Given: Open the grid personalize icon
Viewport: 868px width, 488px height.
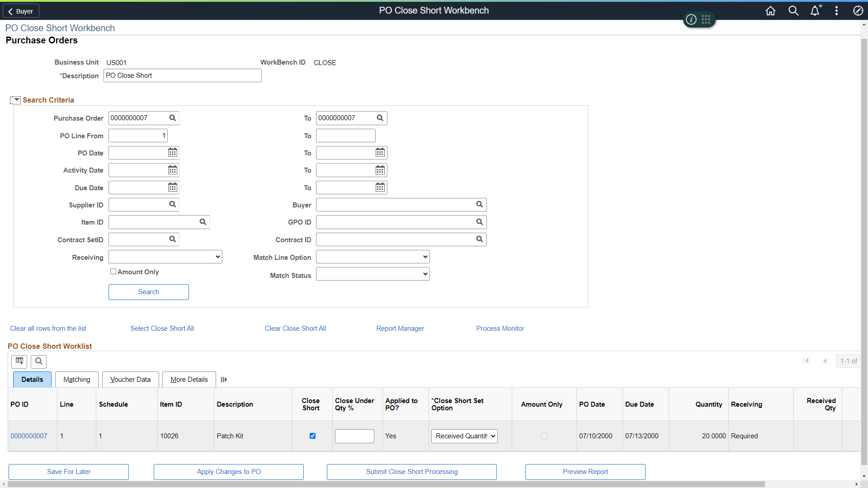Looking at the screenshot, I should [19, 361].
